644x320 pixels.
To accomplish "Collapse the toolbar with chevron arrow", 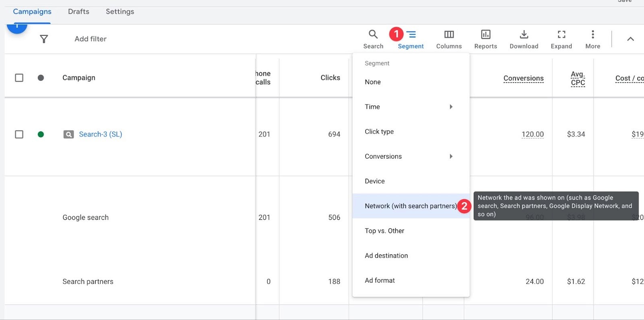I will pos(630,39).
